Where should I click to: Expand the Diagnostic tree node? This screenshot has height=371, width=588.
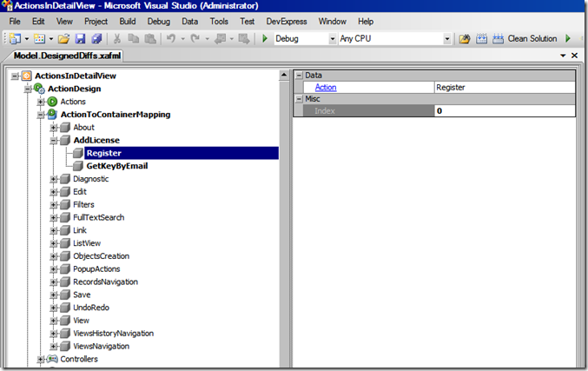54,179
